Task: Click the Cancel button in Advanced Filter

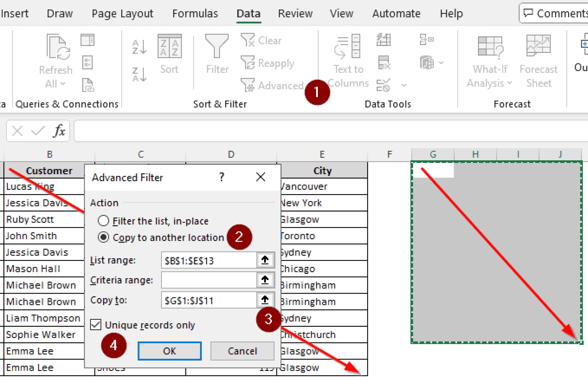Action: pos(242,351)
